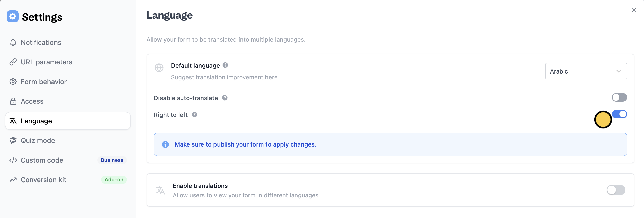
Task: Click help icon next to Disable auto-translate
Action: [x=225, y=98]
